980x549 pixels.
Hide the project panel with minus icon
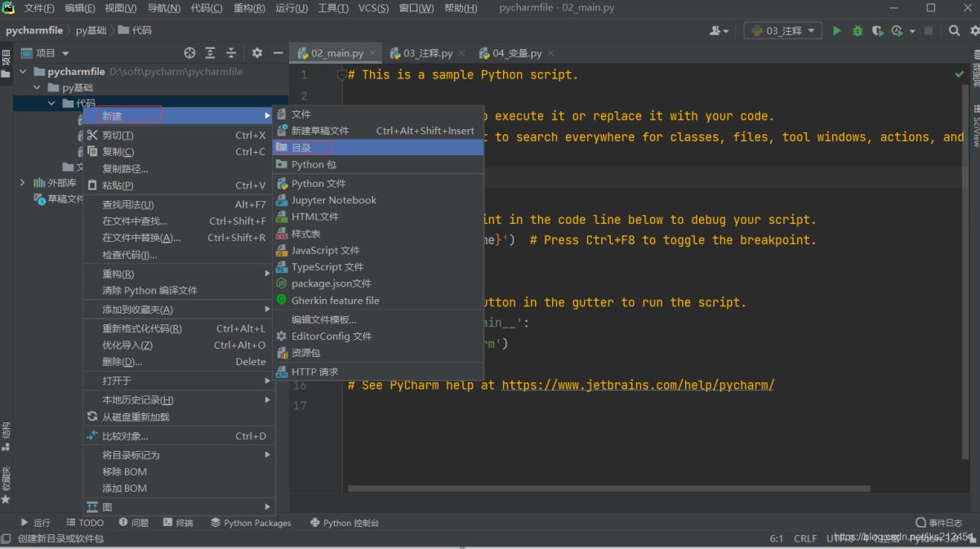pos(278,53)
